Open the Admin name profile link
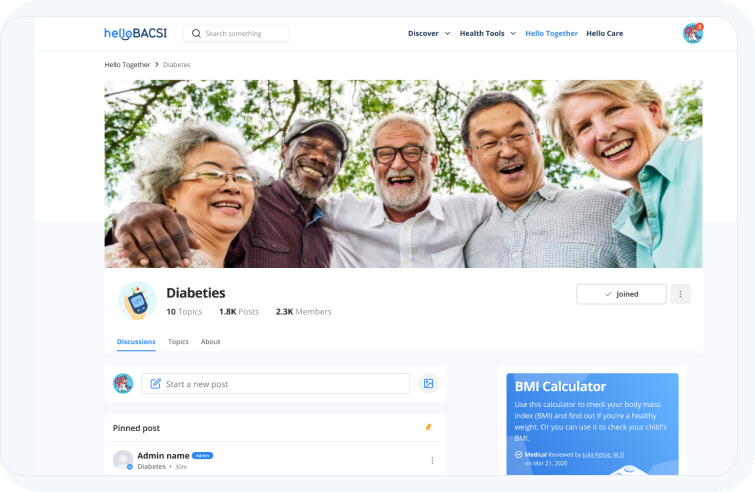The width and height of the screenshot is (755, 492). click(x=163, y=455)
